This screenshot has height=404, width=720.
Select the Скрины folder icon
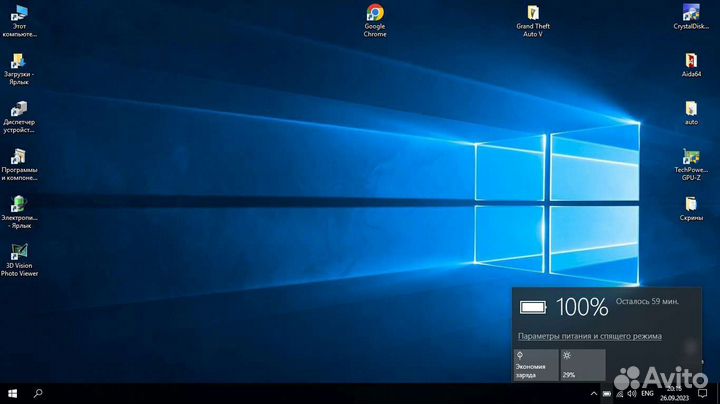691,209
